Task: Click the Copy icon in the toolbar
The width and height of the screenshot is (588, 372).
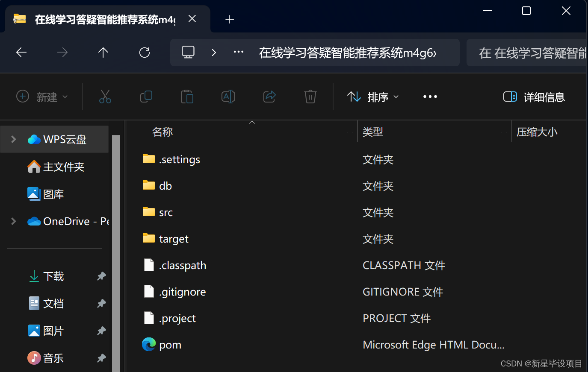Action: click(x=146, y=97)
